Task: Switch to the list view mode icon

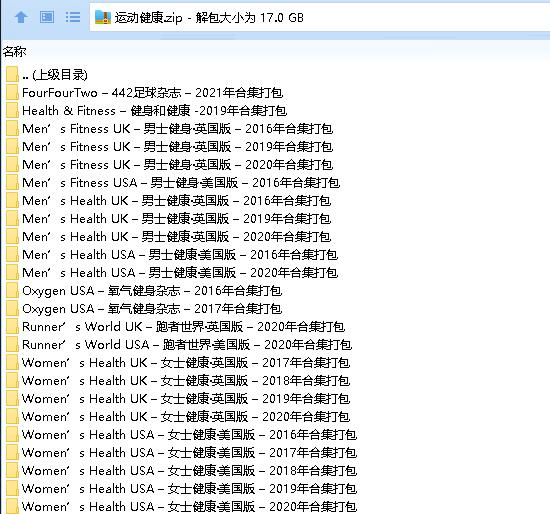Action: (x=73, y=17)
